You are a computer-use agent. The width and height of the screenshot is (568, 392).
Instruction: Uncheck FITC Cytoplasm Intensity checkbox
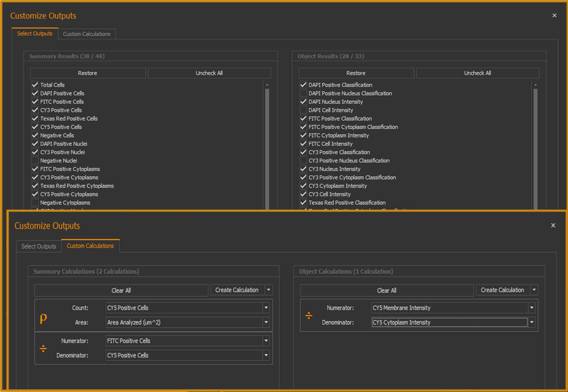tap(303, 135)
